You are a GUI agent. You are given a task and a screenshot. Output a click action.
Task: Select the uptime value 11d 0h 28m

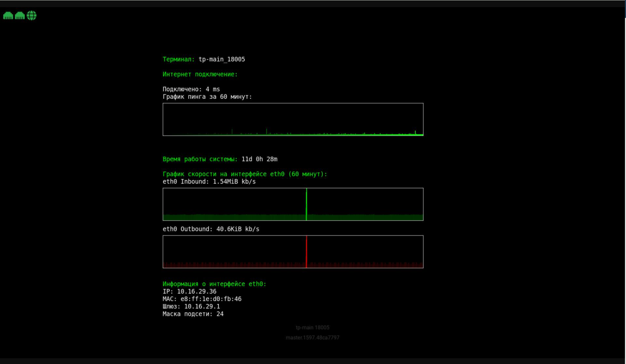[x=259, y=159]
